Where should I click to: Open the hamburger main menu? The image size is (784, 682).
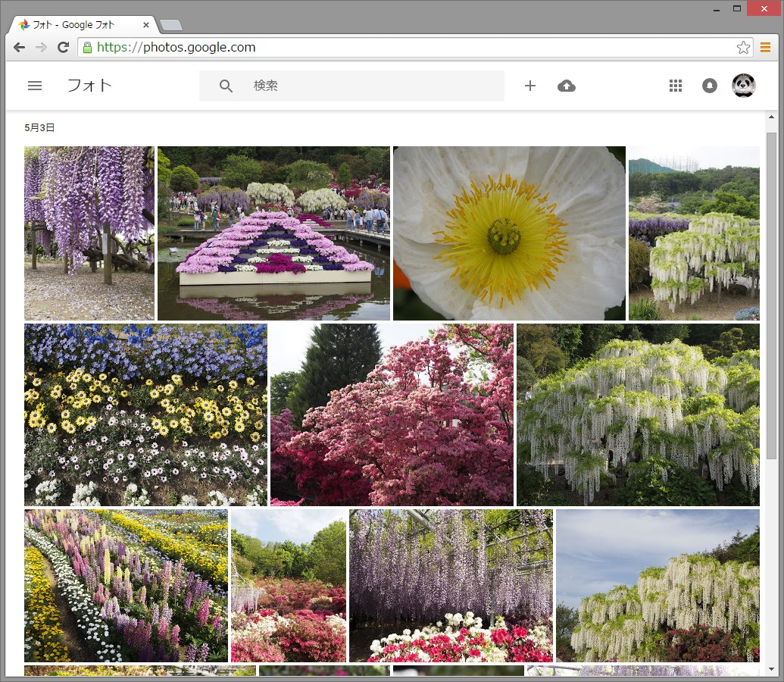click(x=35, y=86)
